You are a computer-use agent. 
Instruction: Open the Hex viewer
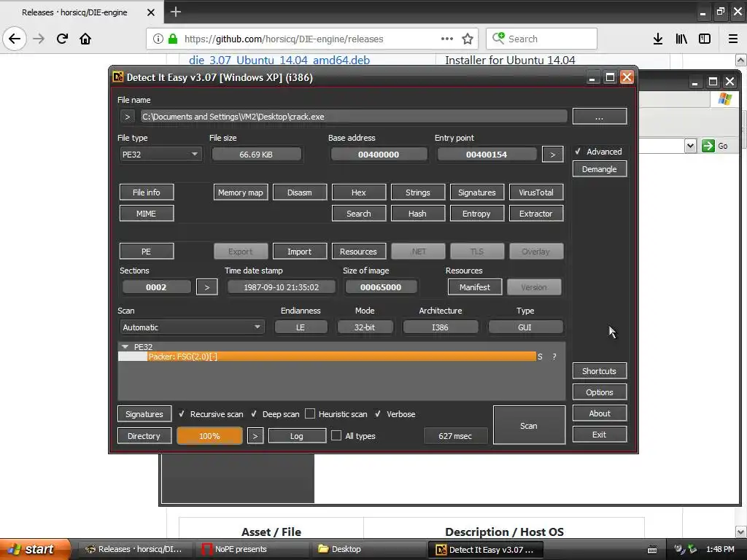(359, 192)
